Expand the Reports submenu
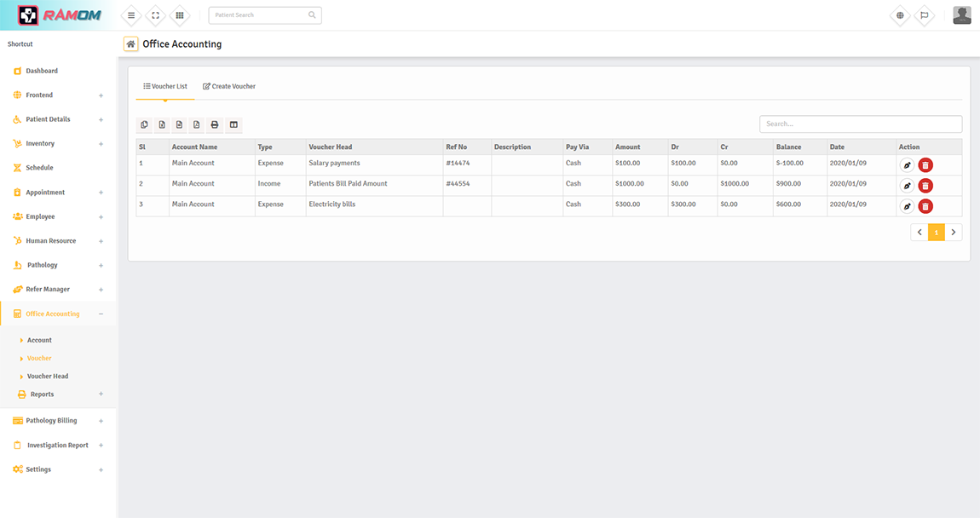Image resolution: width=980 pixels, height=518 pixels. (101, 394)
